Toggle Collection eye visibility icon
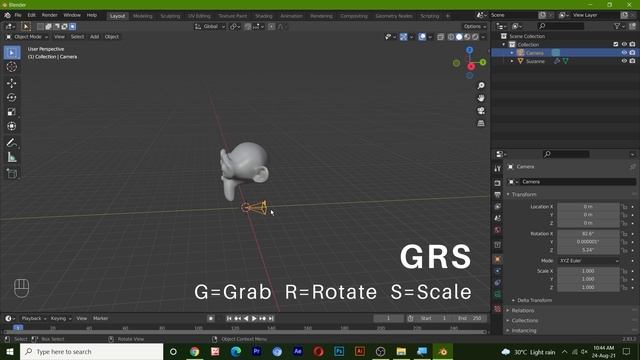Screen dimensions: 640x360 tap(624, 44)
